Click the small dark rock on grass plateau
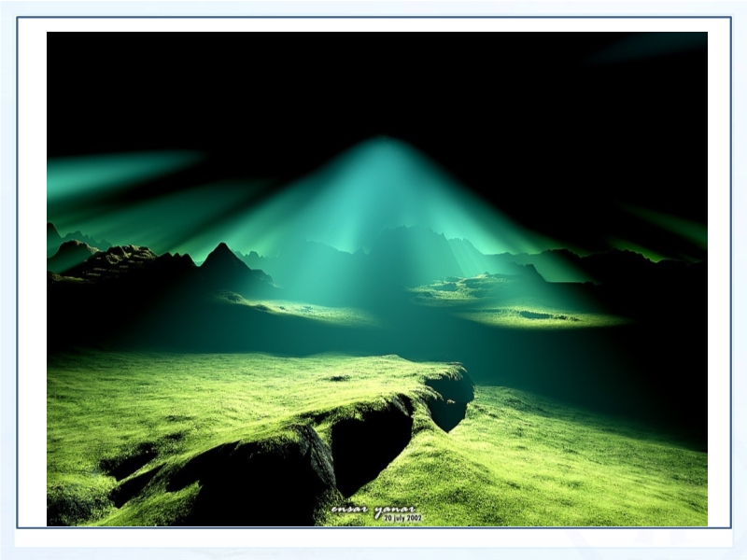This screenshot has width=747, height=560. (336, 378)
